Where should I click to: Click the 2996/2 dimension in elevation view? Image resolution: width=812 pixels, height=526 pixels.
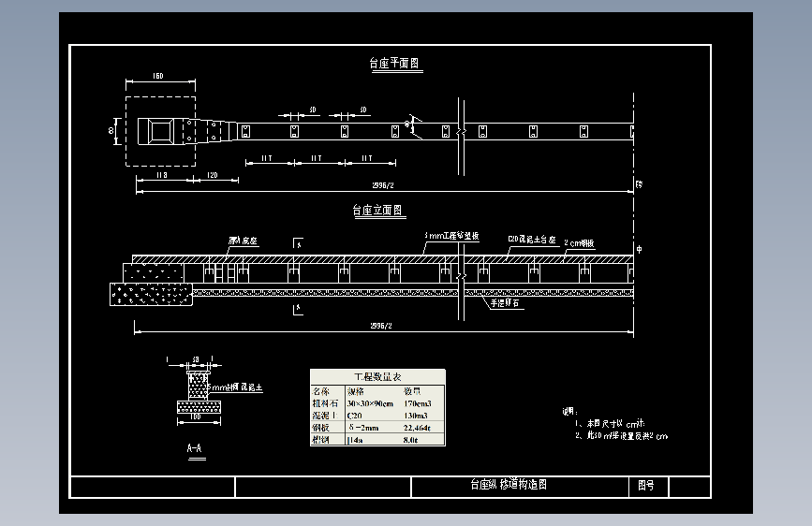tap(381, 326)
